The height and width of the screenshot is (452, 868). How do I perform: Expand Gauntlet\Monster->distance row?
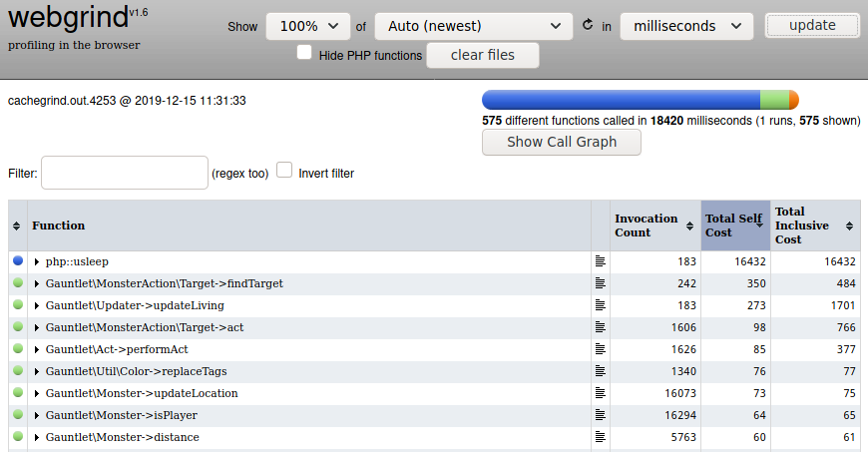(37, 437)
